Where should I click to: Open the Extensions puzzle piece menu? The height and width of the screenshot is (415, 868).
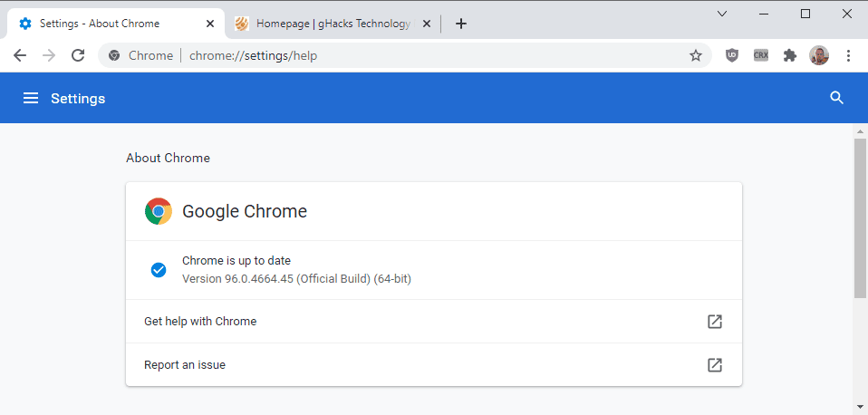(790, 55)
